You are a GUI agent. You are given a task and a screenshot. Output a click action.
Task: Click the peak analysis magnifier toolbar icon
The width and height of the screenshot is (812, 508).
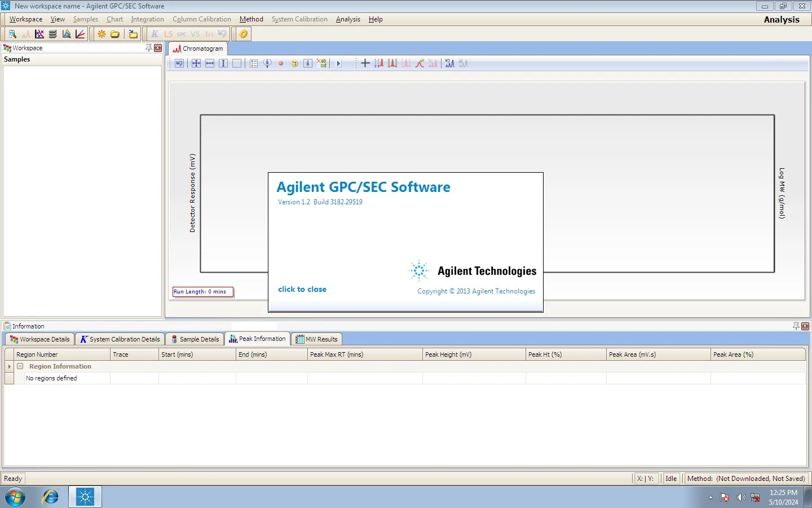tap(67, 34)
